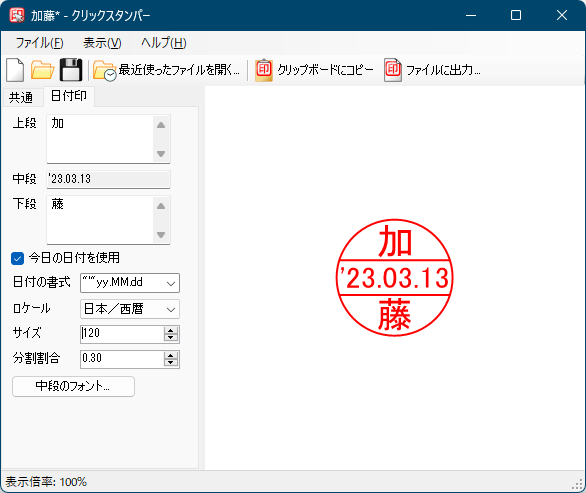
Task: Increase the サイズ value by one step
Action: 171,330
